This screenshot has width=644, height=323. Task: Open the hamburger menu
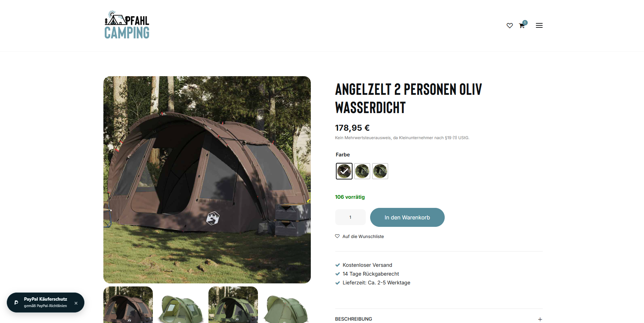point(539,25)
